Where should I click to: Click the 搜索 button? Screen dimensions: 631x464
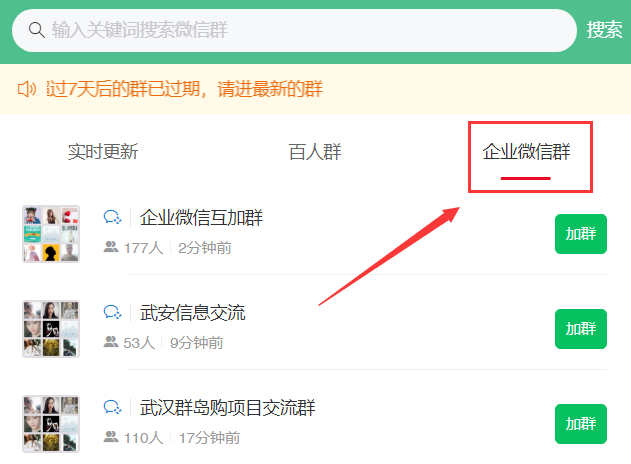click(604, 30)
